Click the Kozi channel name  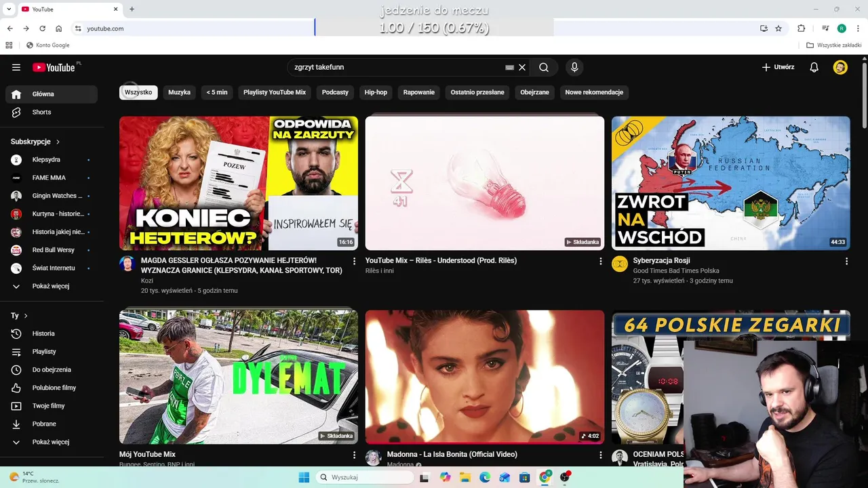pyautogui.click(x=147, y=281)
